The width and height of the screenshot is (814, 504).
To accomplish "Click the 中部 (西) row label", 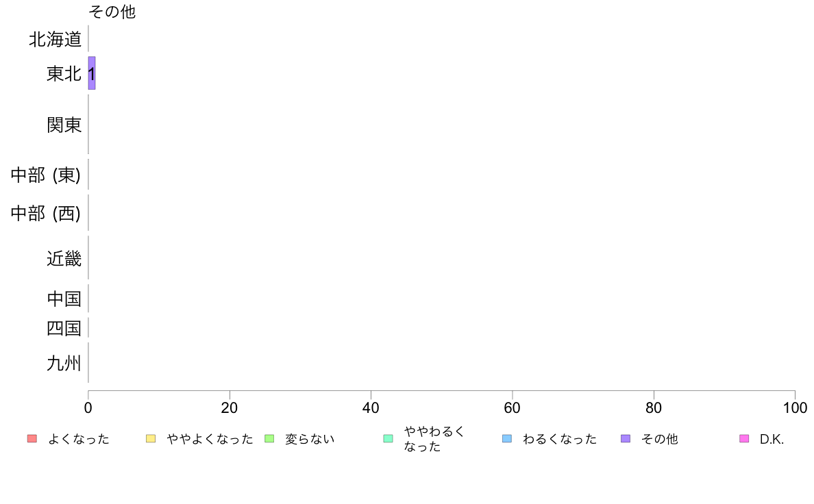I will point(46,214).
